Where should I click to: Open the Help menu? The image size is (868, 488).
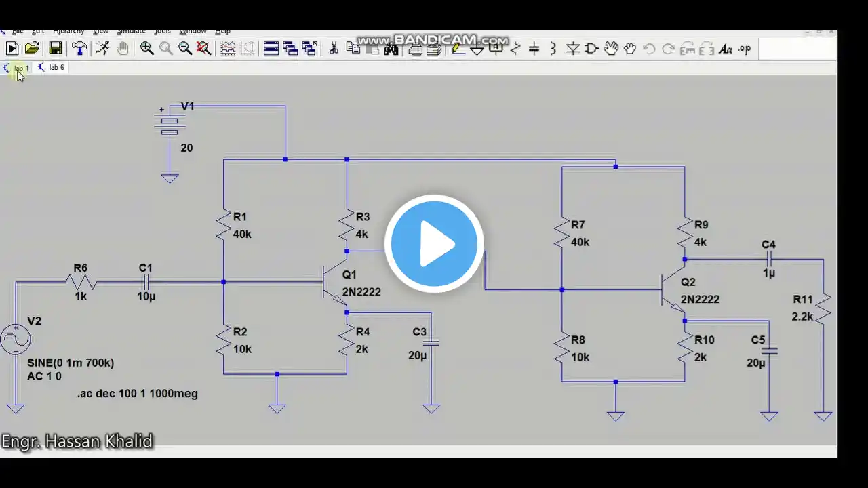coord(222,31)
